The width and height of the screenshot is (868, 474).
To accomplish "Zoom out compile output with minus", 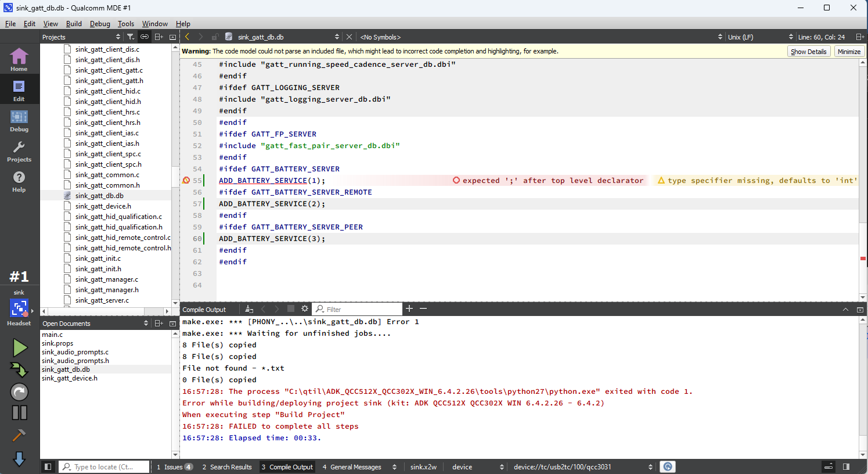I will tap(423, 308).
